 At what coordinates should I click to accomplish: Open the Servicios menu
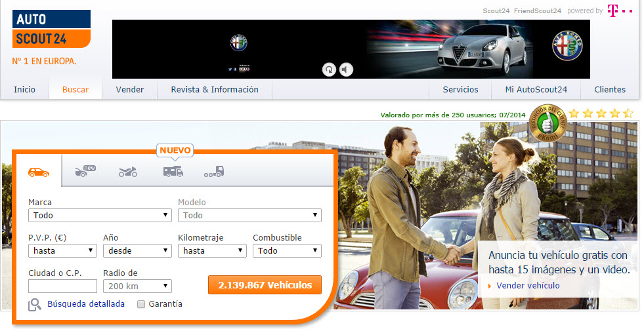460,89
